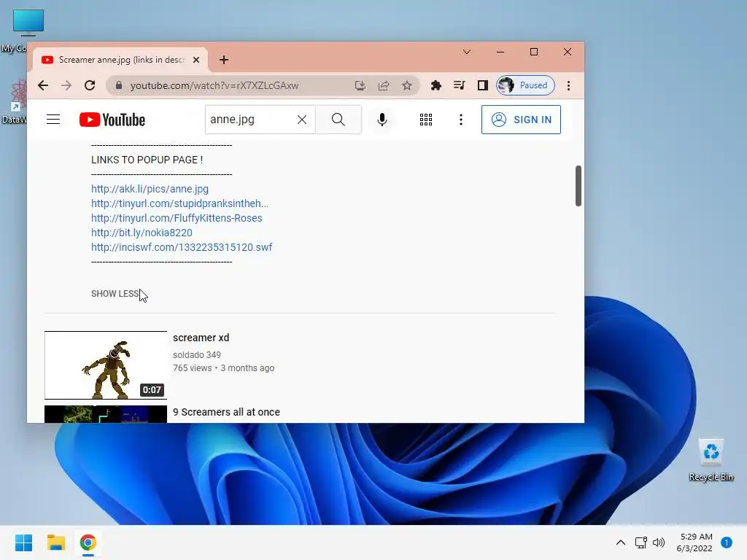
Task: Open the 9 Screamers video thumbnail
Action: point(106,414)
